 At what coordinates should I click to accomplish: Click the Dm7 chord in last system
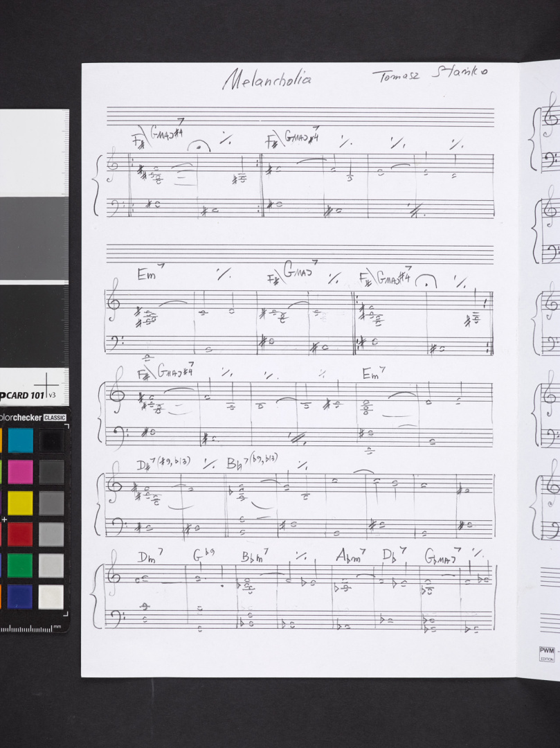coord(150,555)
